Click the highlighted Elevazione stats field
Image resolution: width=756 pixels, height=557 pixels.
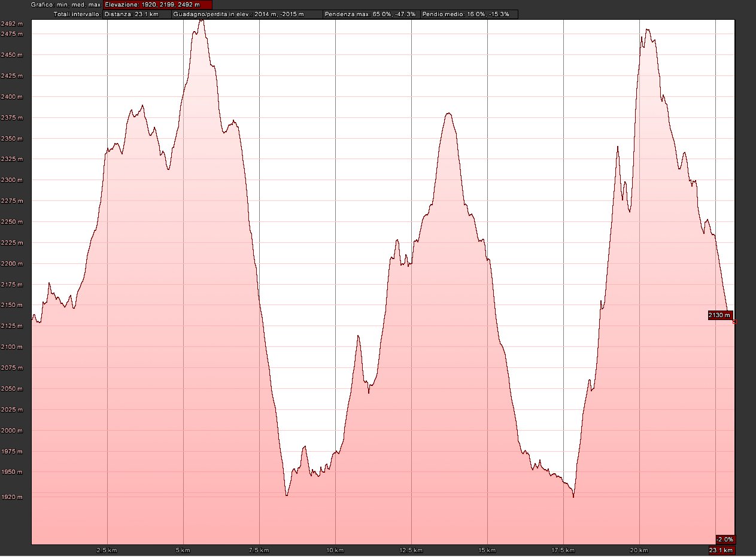[157, 4]
